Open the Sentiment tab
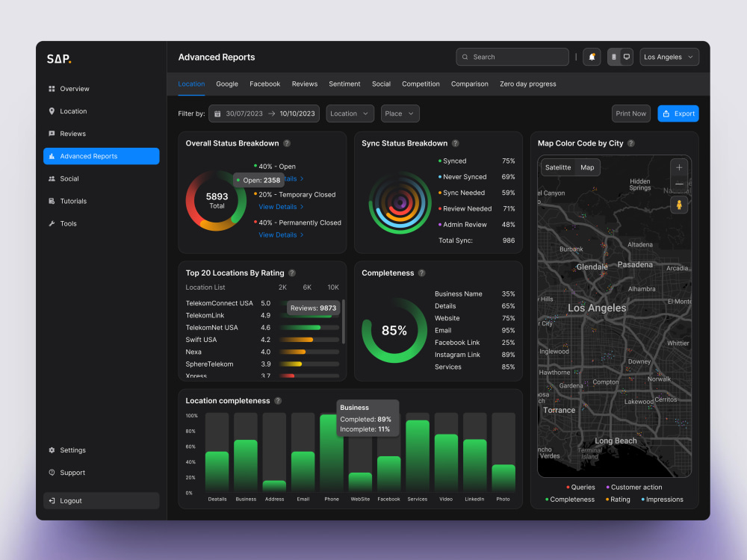This screenshot has height=560, width=747. pyautogui.click(x=344, y=84)
